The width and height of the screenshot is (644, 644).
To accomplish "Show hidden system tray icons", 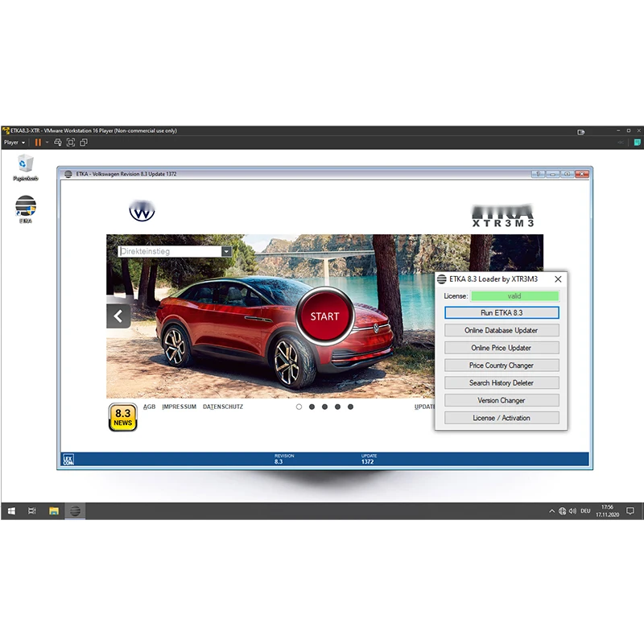I will [x=551, y=511].
